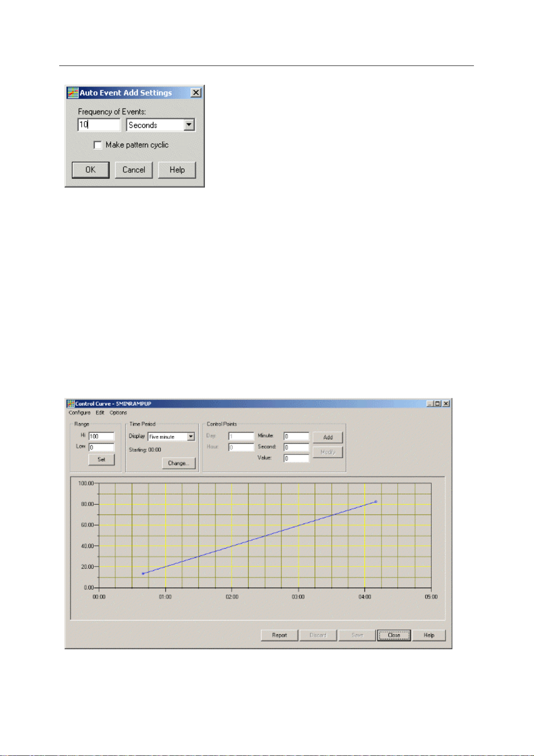This screenshot has height=756, width=534.
Task: Click the Set range button
Action: (x=101, y=459)
